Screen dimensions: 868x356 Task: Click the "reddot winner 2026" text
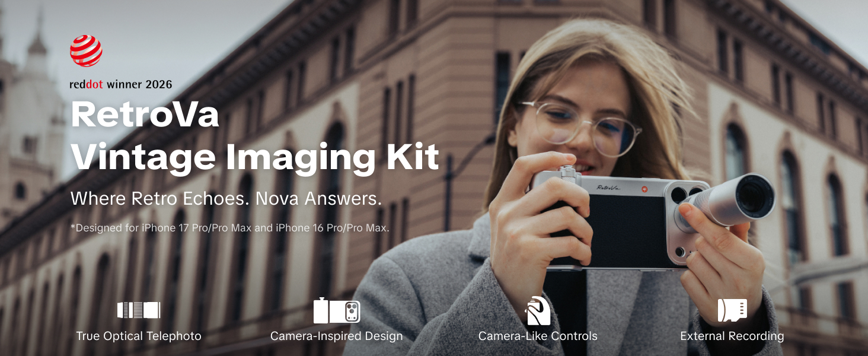pyautogui.click(x=121, y=84)
